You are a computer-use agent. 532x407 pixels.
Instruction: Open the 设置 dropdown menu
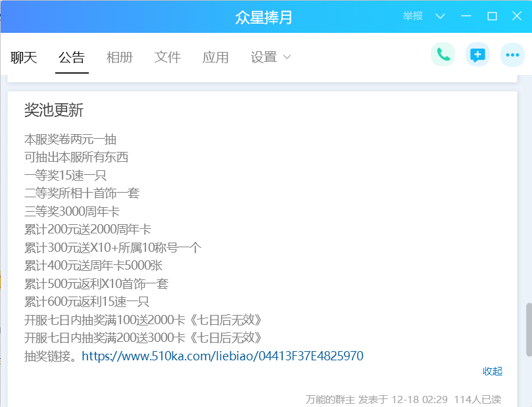point(270,58)
